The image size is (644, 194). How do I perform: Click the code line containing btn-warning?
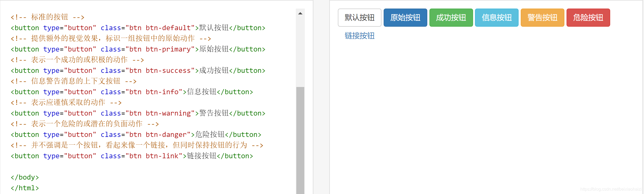138,113
